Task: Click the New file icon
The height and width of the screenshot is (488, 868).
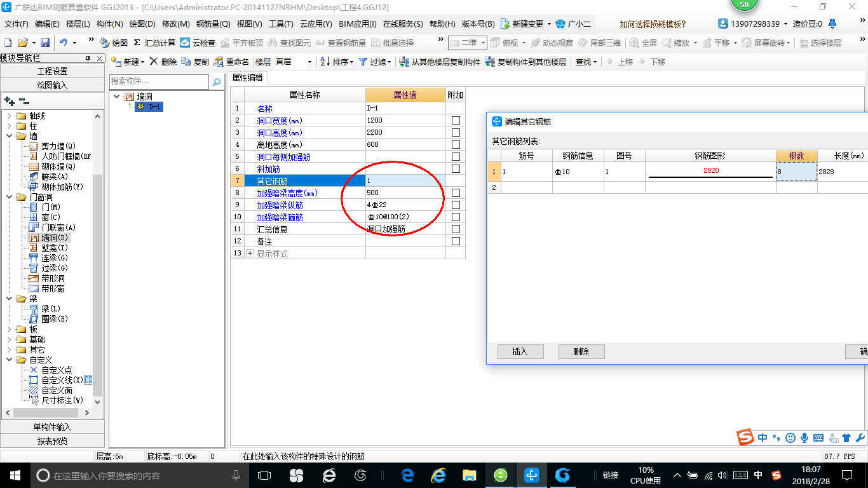Action: pyautogui.click(x=8, y=43)
